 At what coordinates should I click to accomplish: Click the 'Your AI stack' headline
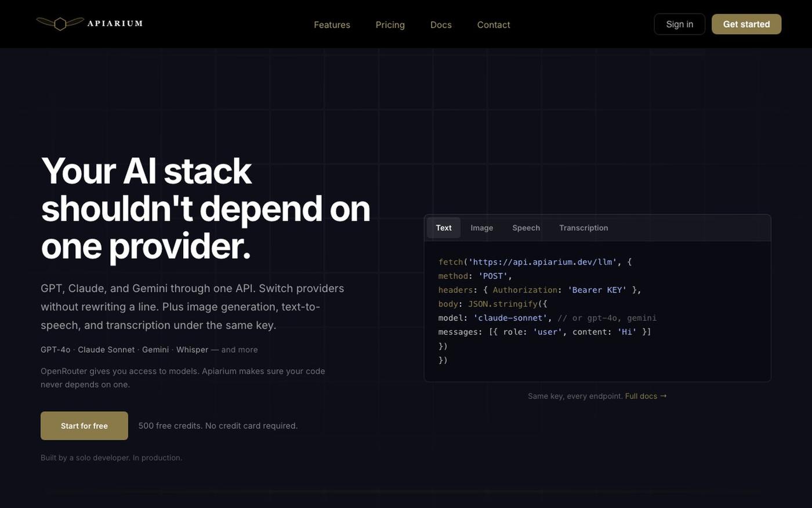click(x=205, y=208)
